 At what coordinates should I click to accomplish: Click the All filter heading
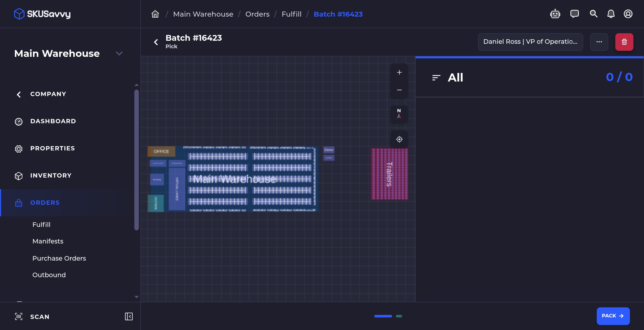click(455, 77)
